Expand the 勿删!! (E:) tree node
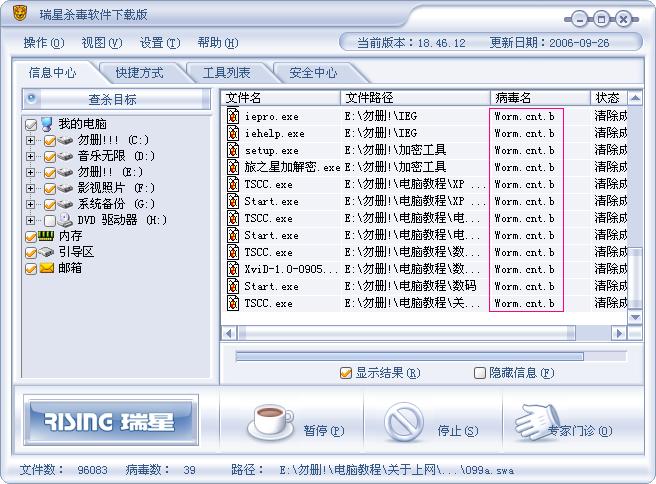The height and width of the screenshot is (484, 656). click(30, 172)
